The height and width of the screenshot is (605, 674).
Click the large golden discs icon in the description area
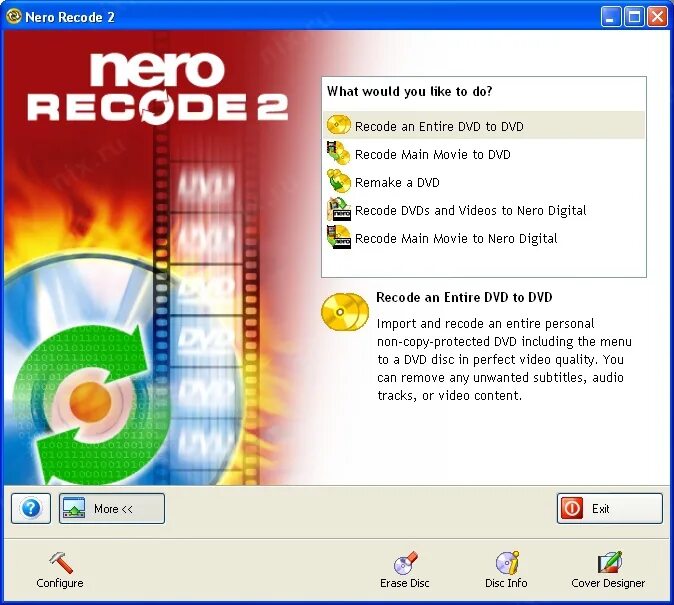pyautogui.click(x=345, y=312)
